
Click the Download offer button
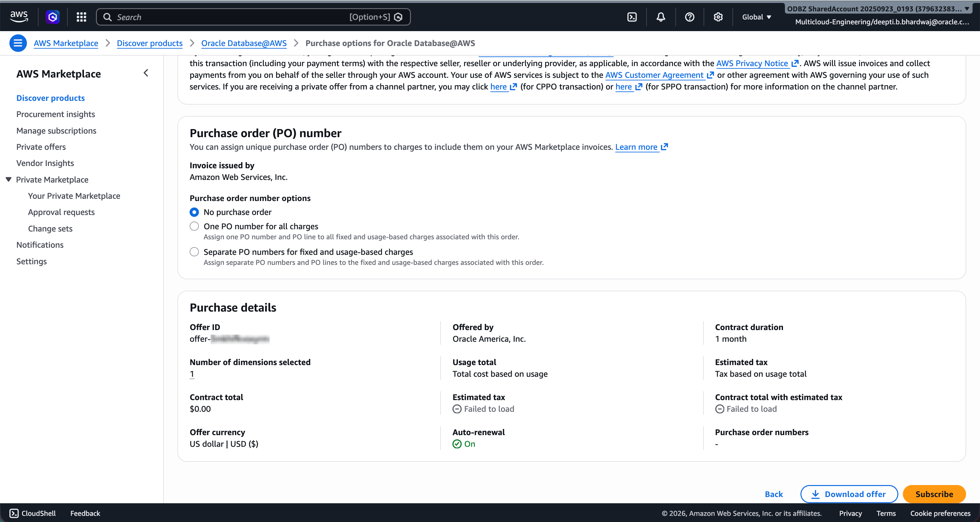point(849,494)
